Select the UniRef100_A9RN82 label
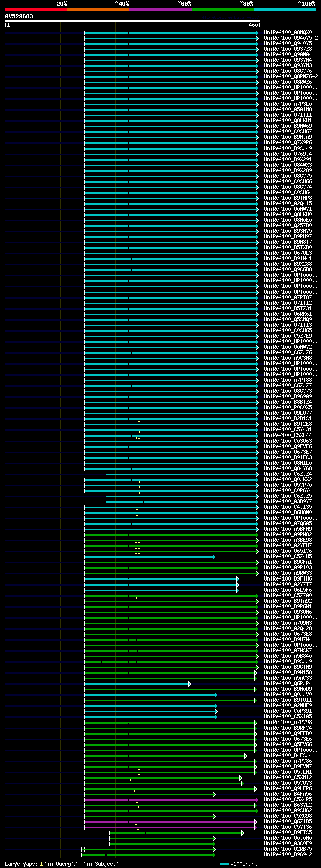Viewport: 321px width, 868px height. pos(287,535)
